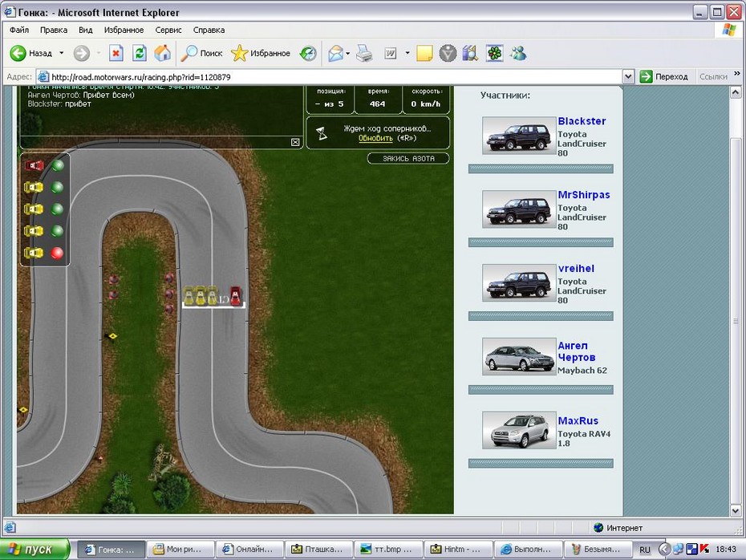Click the page icon in the address bar

(43, 76)
